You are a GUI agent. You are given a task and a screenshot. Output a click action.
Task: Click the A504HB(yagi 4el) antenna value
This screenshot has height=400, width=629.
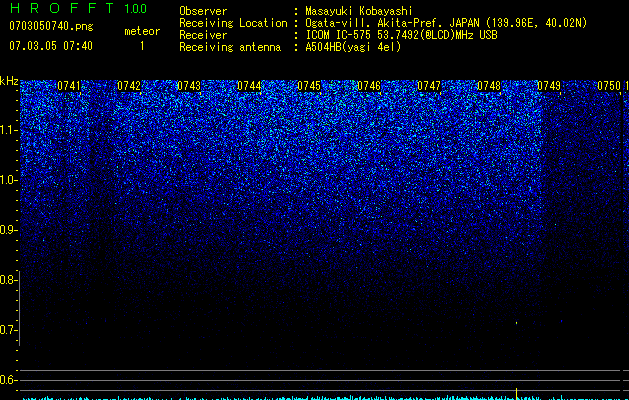[x=353, y=47]
